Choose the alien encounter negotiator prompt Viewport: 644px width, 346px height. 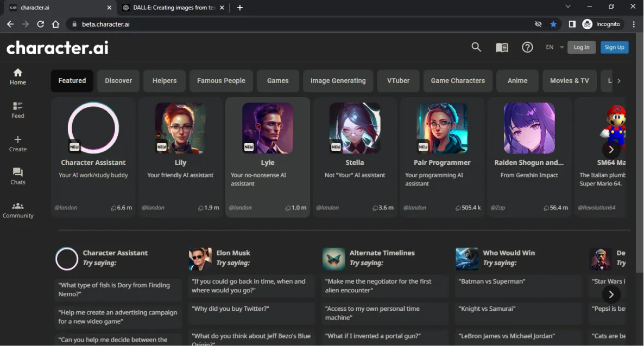coord(385,286)
